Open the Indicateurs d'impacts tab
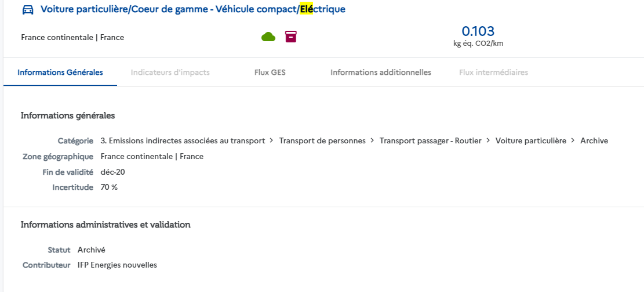The width and height of the screenshot is (644, 292). pyautogui.click(x=170, y=73)
